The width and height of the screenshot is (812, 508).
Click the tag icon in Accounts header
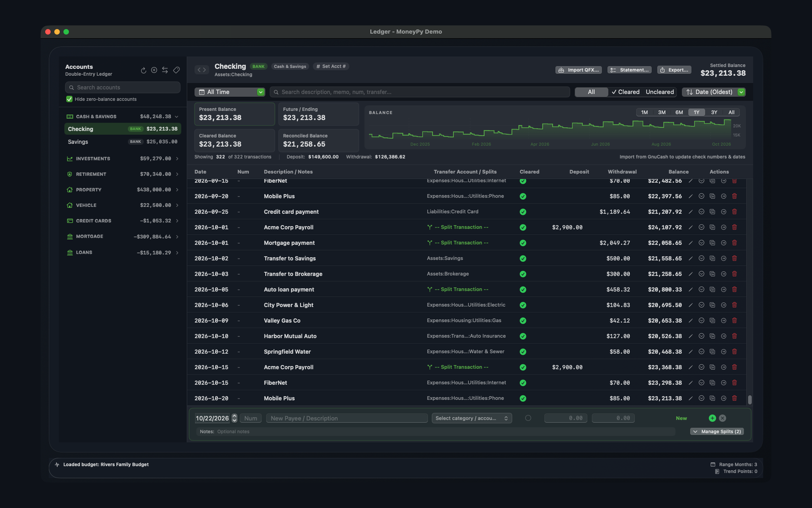coord(177,70)
